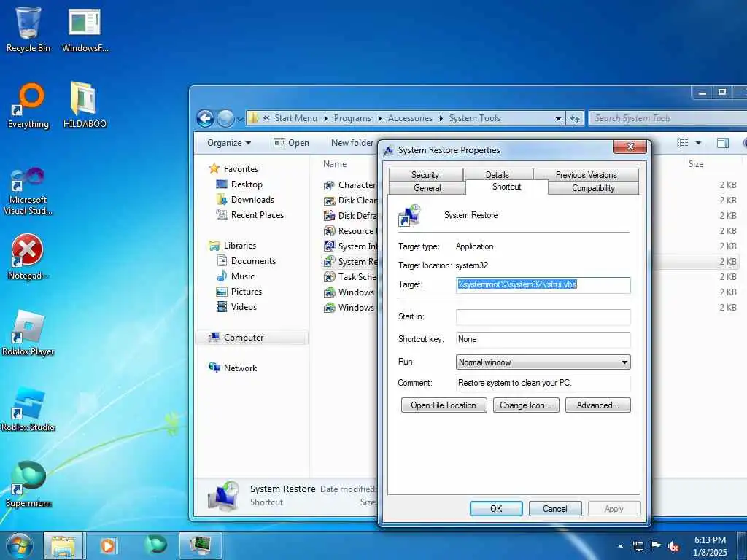Open the Action Center flag icon
This screenshot has width=747, height=560.
click(x=656, y=546)
